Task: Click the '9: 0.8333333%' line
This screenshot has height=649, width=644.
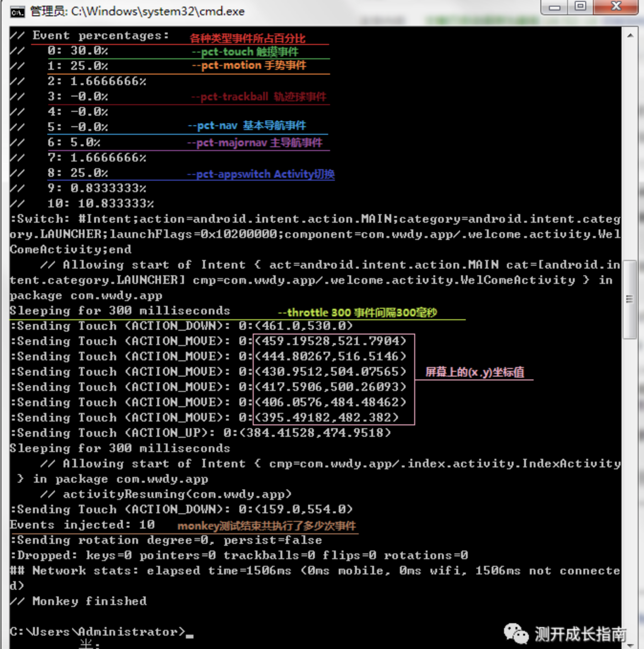Action: (78, 188)
